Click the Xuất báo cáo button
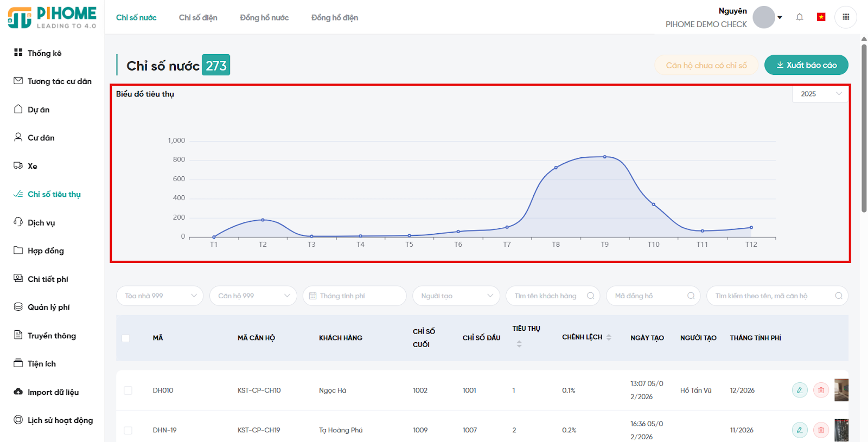 [x=806, y=65]
